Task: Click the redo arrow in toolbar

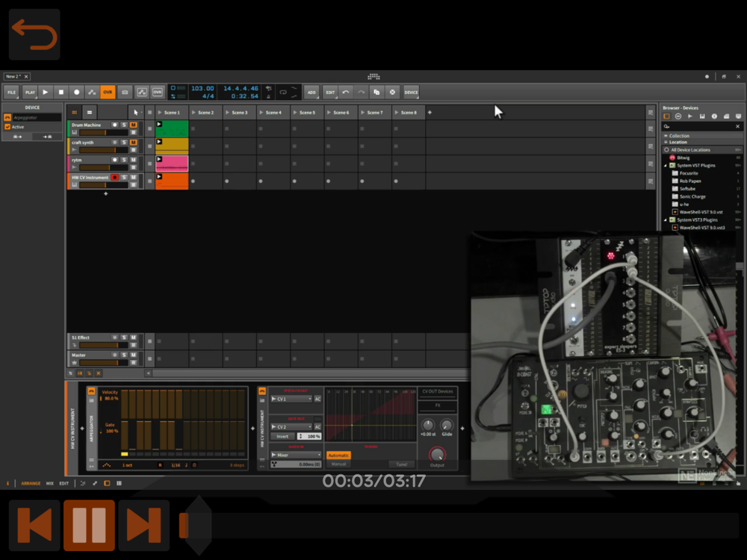Action: tap(361, 92)
